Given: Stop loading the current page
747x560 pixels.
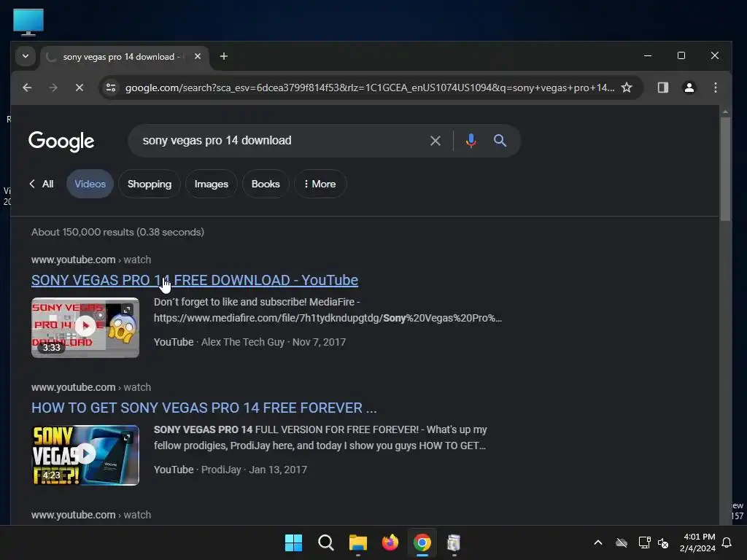Looking at the screenshot, I should click(x=79, y=87).
